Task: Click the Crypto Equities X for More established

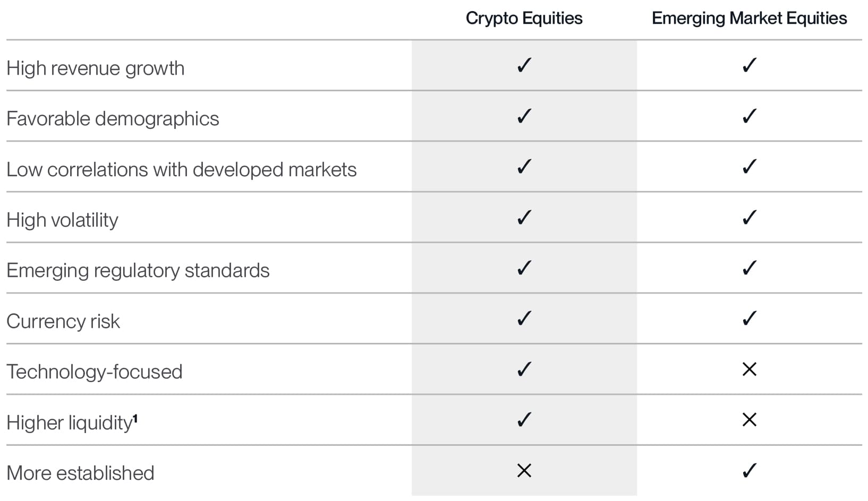Action: point(524,471)
